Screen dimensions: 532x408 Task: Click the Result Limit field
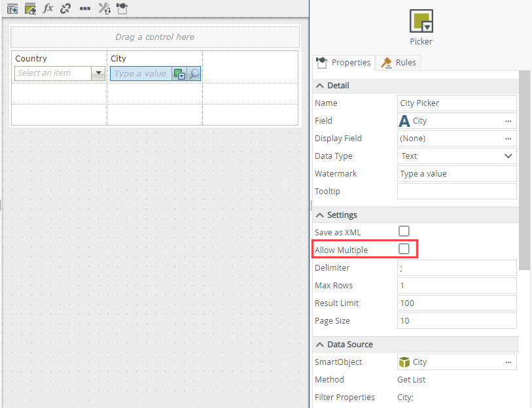click(457, 303)
